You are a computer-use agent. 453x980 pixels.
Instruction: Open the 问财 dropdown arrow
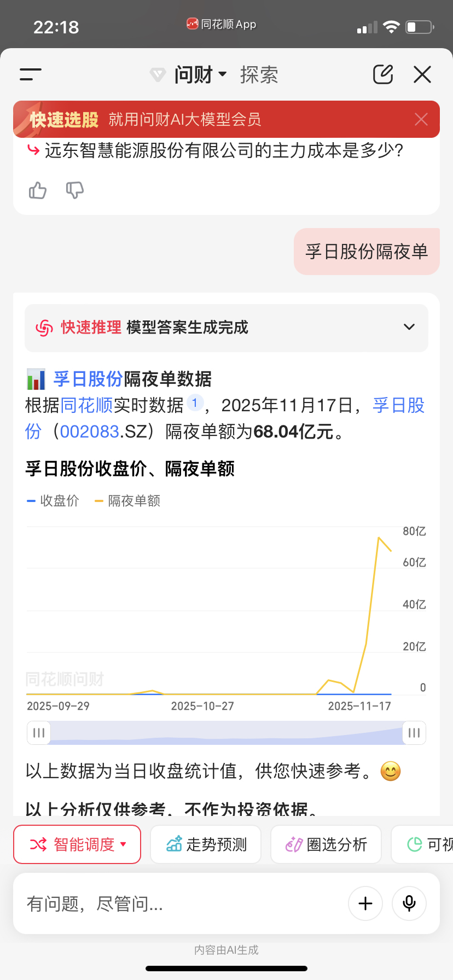point(222,74)
